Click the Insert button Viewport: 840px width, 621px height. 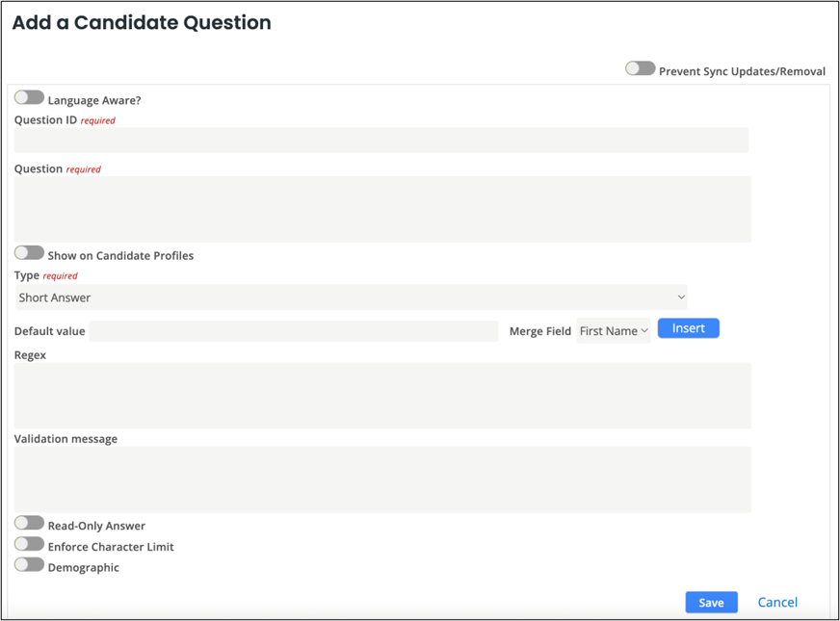(688, 328)
